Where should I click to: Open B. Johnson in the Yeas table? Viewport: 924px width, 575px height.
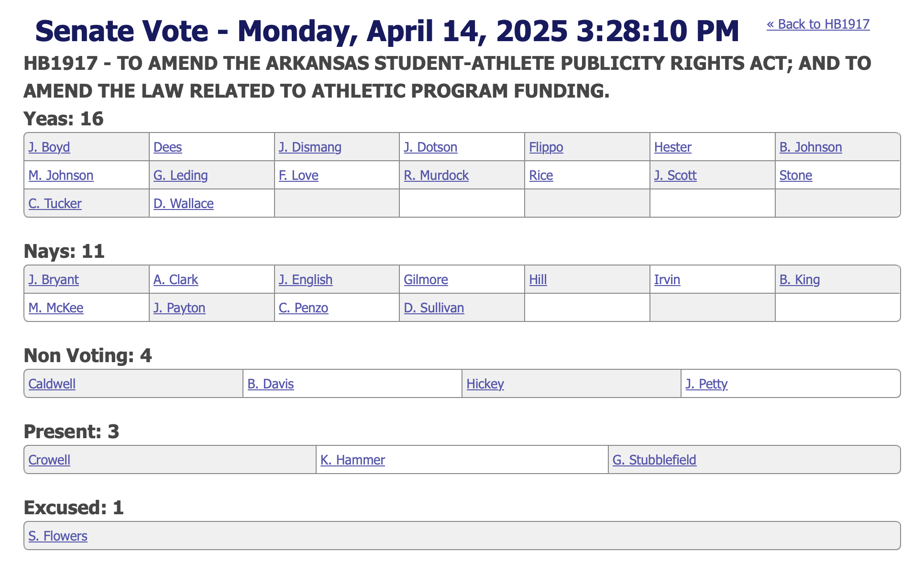(811, 147)
